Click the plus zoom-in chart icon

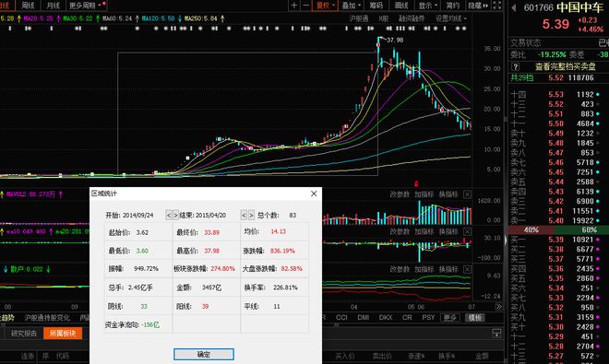coord(294,5)
